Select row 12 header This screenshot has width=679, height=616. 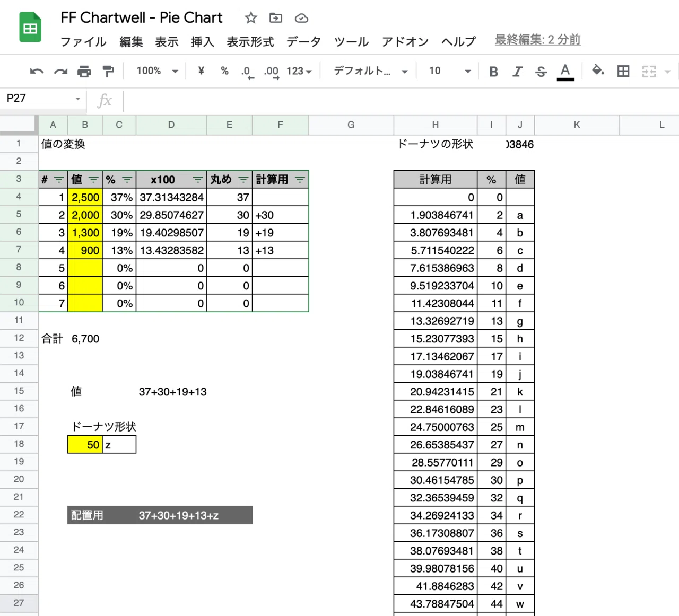pos(19,338)
